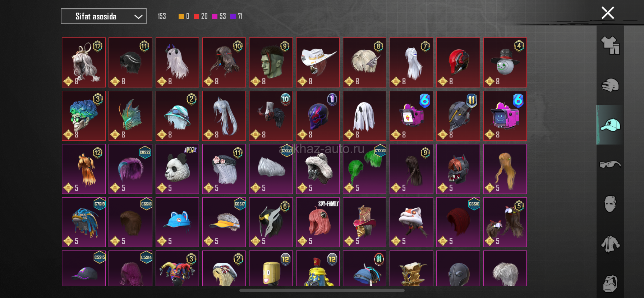Click the horizontal scrollbar at bottom
This screenshot has height=298, width=644.
(x=322, y=290)
